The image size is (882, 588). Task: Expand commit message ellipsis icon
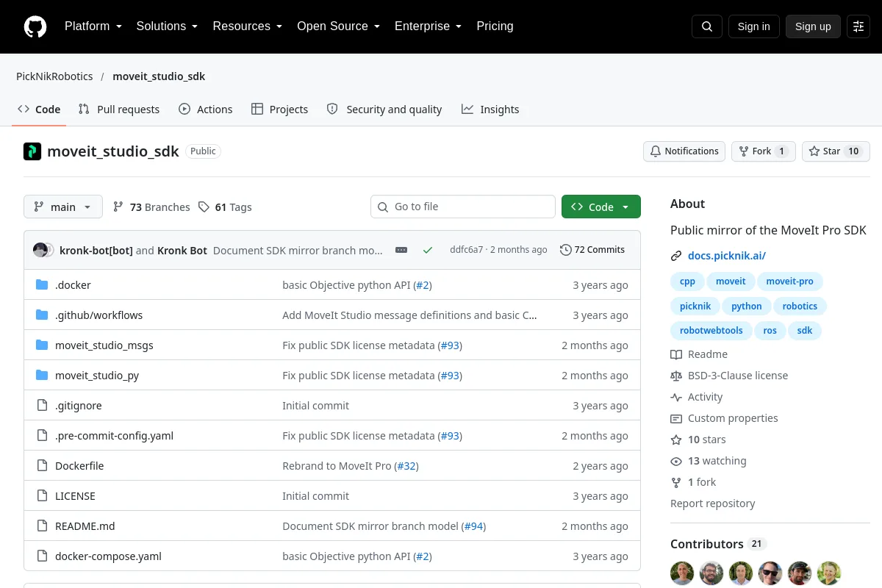pos(401,250)
